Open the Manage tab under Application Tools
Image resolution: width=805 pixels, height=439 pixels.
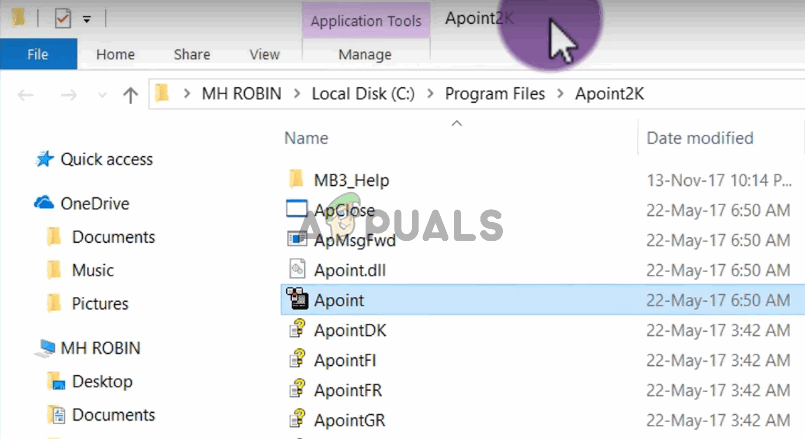(365, 54)
